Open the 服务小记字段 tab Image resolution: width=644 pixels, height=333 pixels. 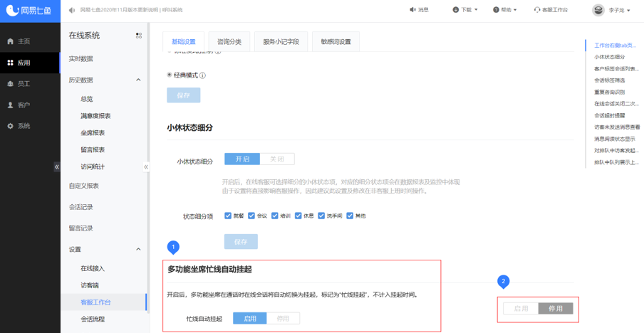tap(281, 42)
